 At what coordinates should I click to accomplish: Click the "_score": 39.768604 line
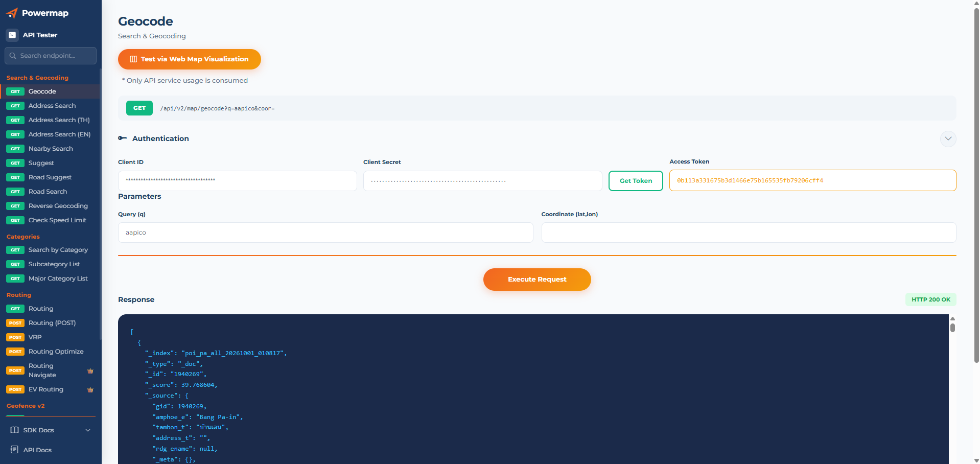coord(181,385)
